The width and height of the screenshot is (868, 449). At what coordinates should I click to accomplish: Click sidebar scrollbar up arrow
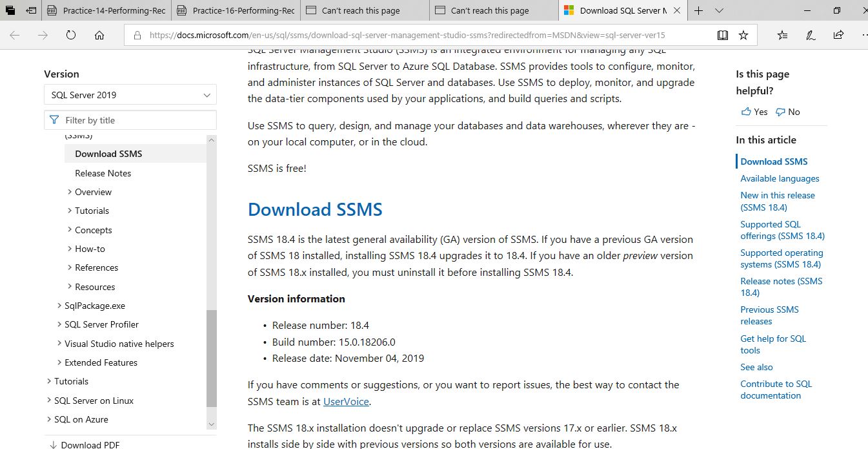pyautogui.click(x=212, y=140)
